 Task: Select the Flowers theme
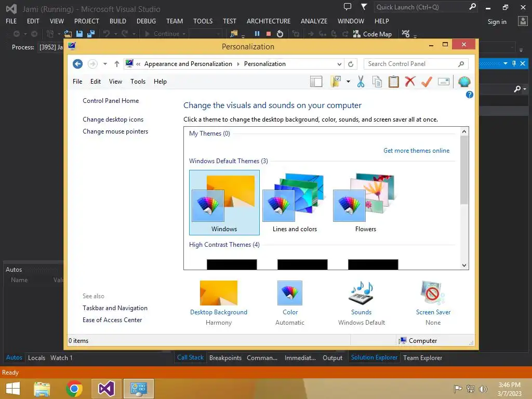[365, 203]
